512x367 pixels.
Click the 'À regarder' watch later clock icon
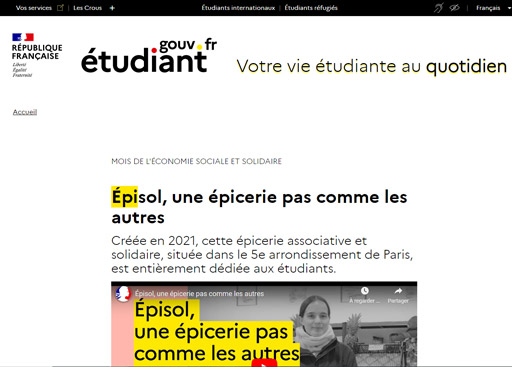365,291
